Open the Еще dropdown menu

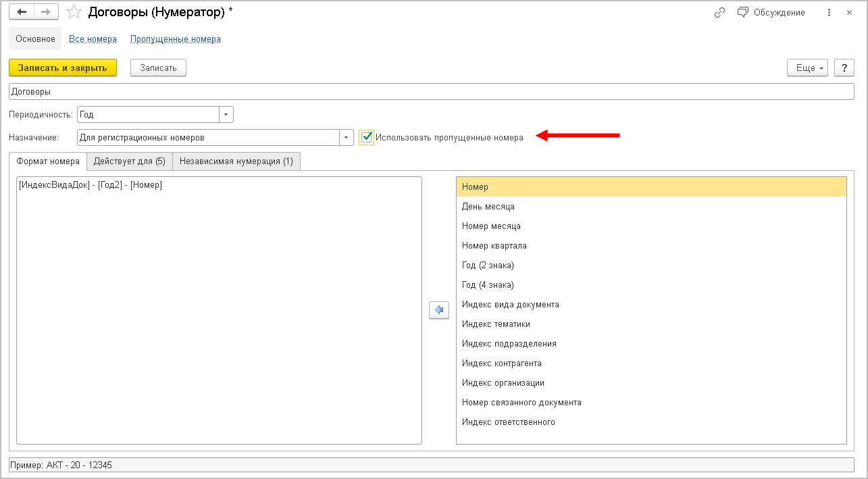point(807,68)
